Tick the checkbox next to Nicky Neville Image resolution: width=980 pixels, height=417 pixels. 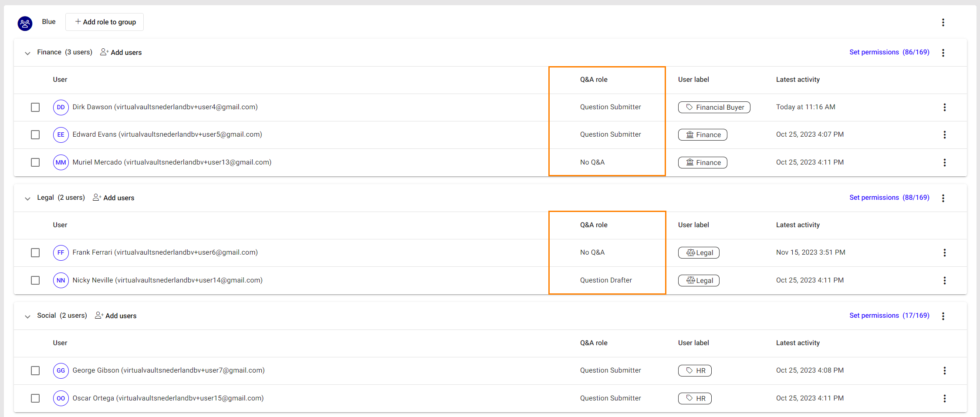coord(35,280)
